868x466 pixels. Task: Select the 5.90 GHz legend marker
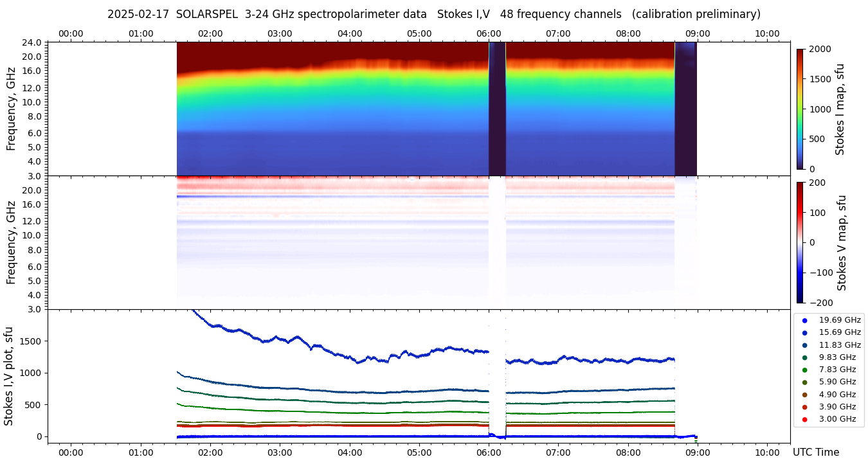804,382
